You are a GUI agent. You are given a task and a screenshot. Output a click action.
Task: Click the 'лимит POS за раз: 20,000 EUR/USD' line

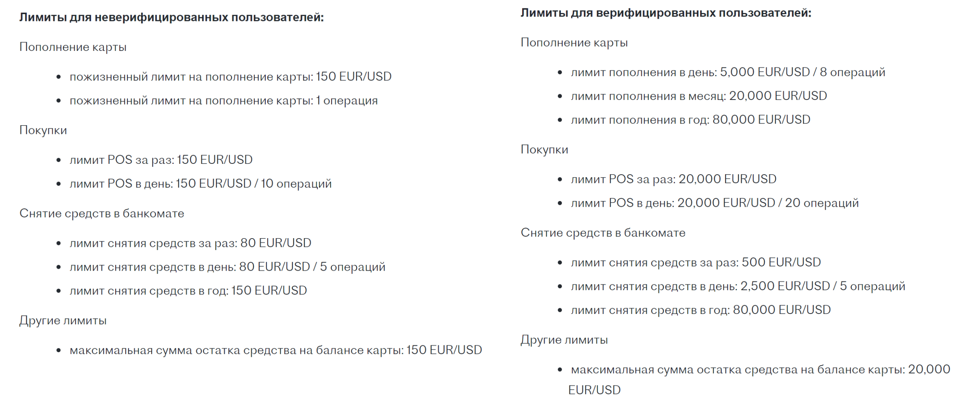[x=674, y=179]
